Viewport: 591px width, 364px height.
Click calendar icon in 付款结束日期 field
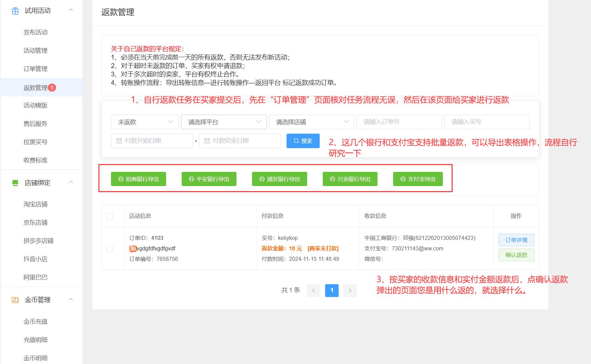(207, 141)
